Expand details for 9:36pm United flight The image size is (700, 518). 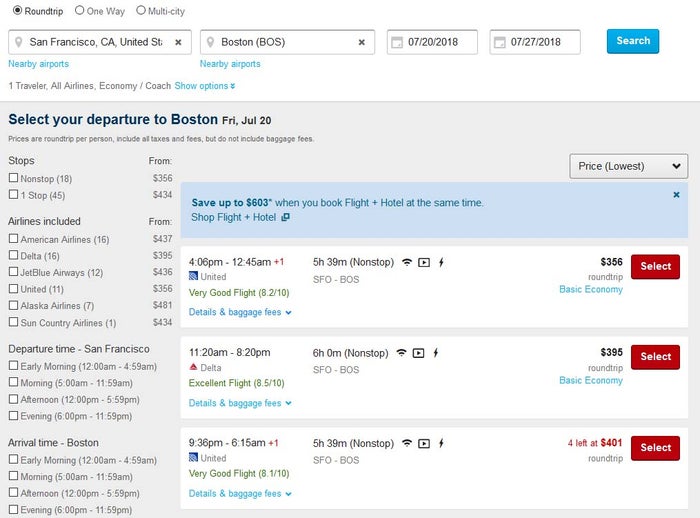click(240, 493)
